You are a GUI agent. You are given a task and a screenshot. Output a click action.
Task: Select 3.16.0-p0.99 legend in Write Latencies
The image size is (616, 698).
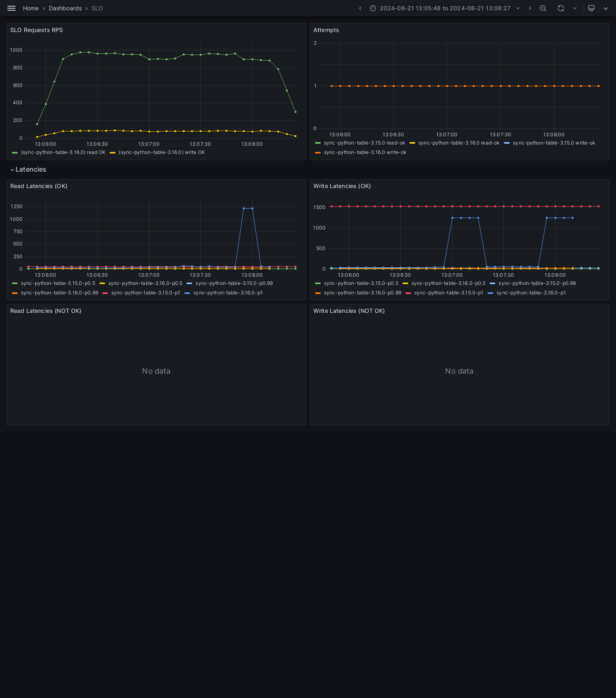tap(363, 293)
